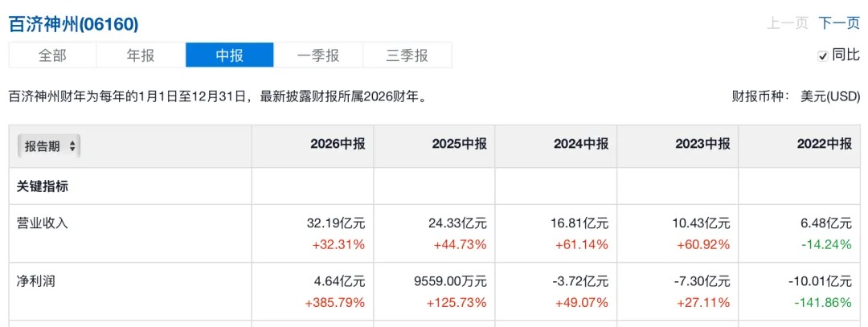
Task: Select the 2025中报 column header
Action: pos(460,145)
